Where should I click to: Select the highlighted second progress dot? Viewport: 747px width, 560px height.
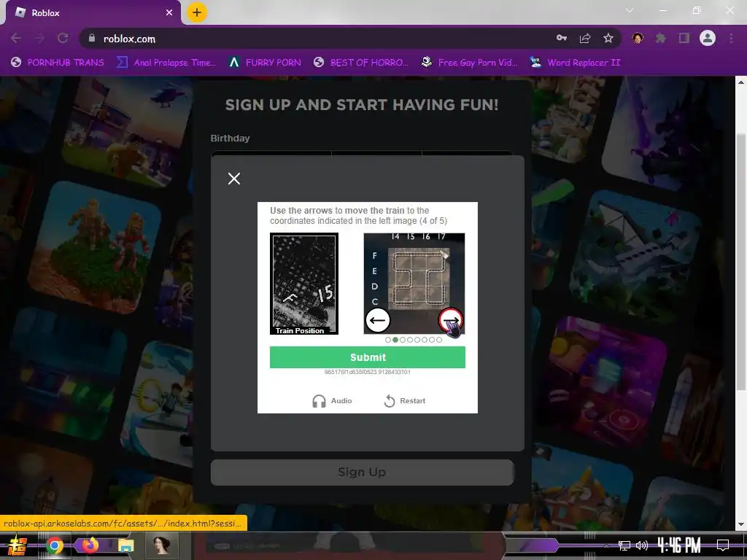(395, 340)
